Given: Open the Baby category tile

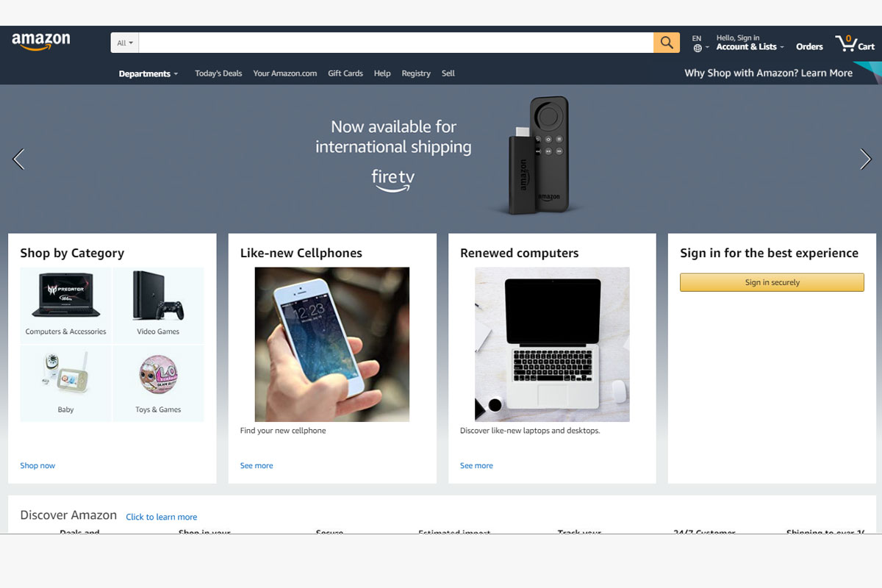Looking at the screenshot, I should pos(65,383).
